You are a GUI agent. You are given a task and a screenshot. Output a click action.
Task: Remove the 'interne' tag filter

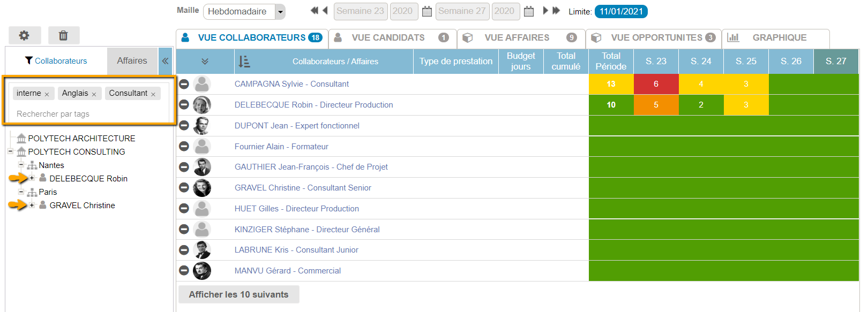(47, 94)
